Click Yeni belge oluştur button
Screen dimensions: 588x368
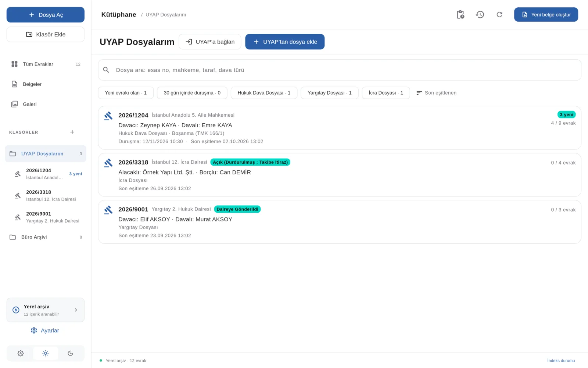click(x=546, y=15)
